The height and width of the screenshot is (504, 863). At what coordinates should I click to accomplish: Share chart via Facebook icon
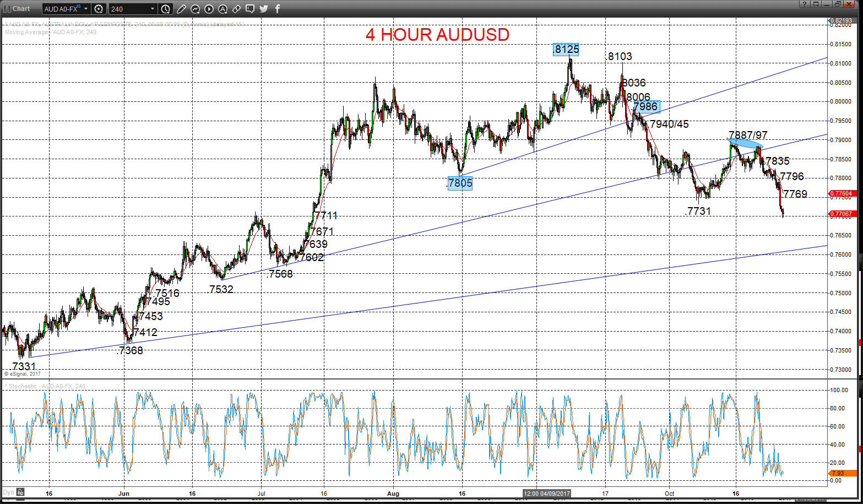point(277,9)
